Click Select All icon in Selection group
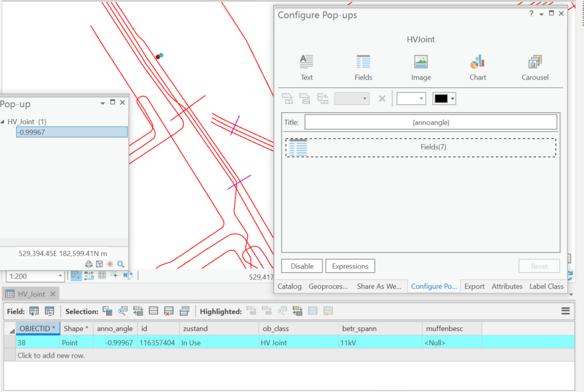This screenshot has width=584, height=392. pos(154,311)
